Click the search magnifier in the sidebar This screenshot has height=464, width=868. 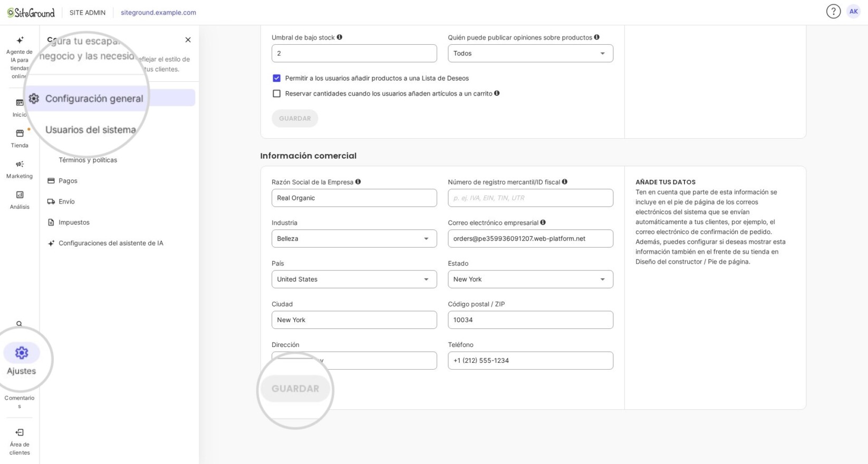[x=20, y=324]
